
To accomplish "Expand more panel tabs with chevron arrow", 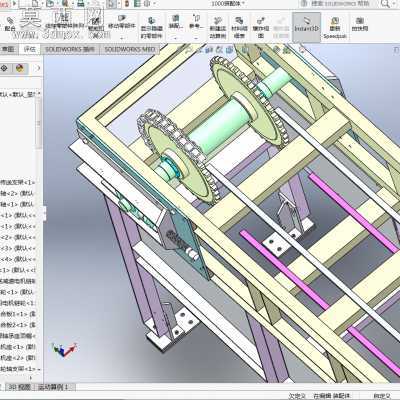I will 38,68.
